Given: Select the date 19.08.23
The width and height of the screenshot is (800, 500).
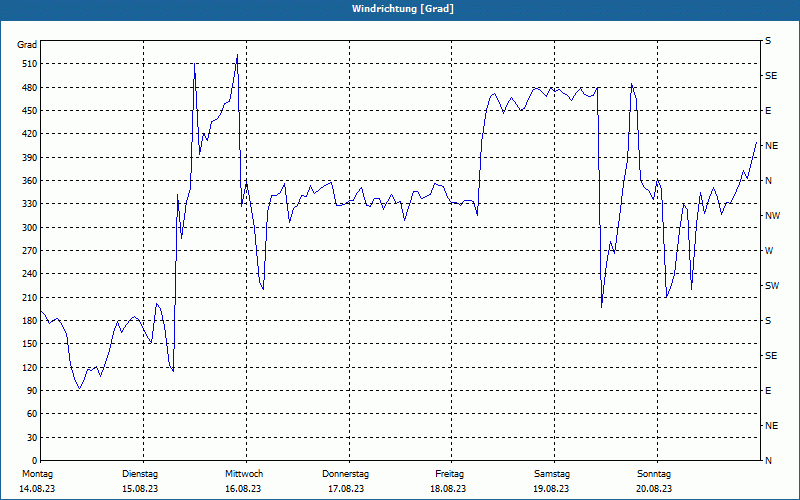Looking at the screenshot, I should pos(551,489).
